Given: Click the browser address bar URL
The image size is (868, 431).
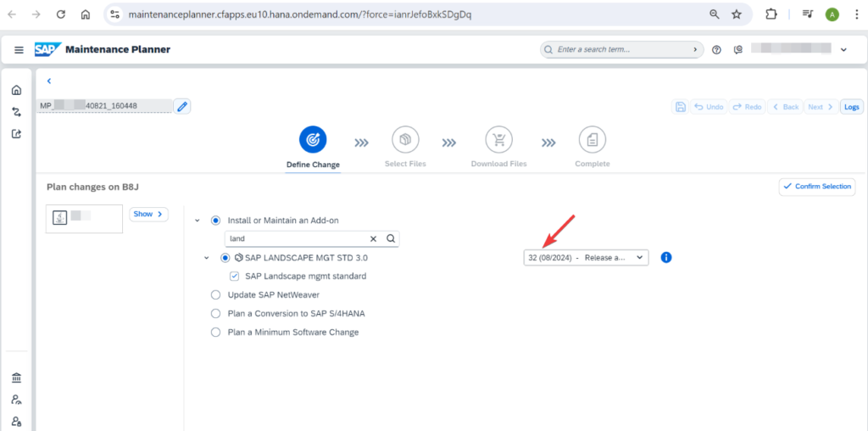Looking at the screenshot, I should (x=300, y=14).
